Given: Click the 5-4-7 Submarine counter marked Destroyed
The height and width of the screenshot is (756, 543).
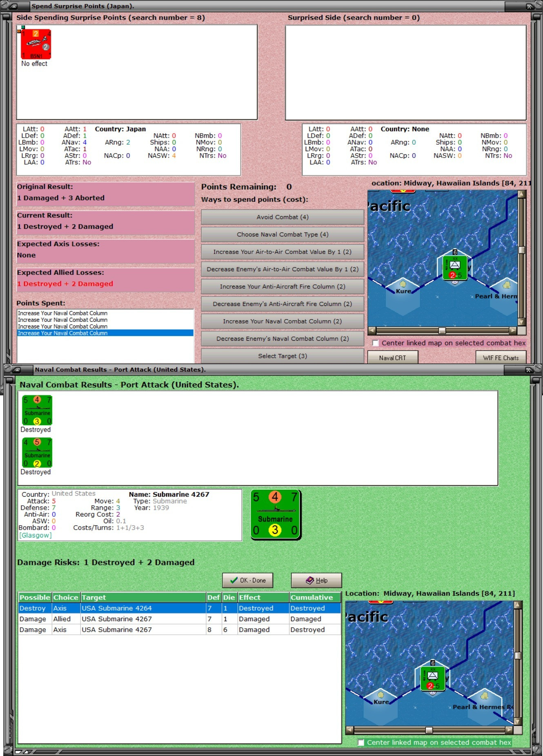Looking at the screenshot, I should (x=37, y=410).
